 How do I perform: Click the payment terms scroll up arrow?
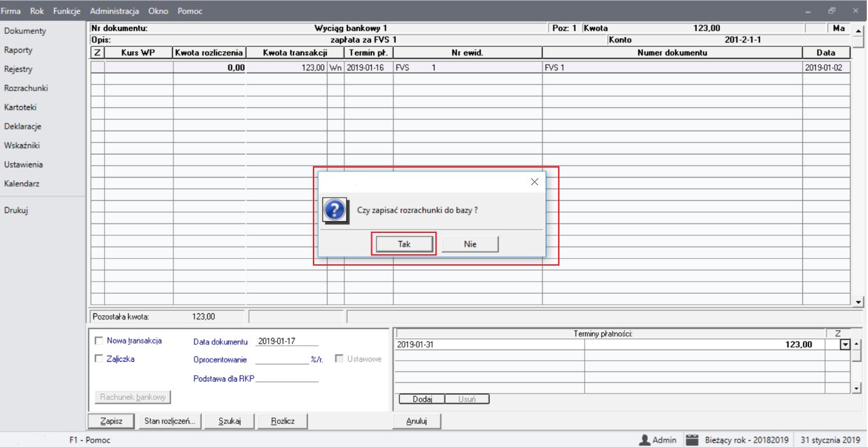click(857, 344)
